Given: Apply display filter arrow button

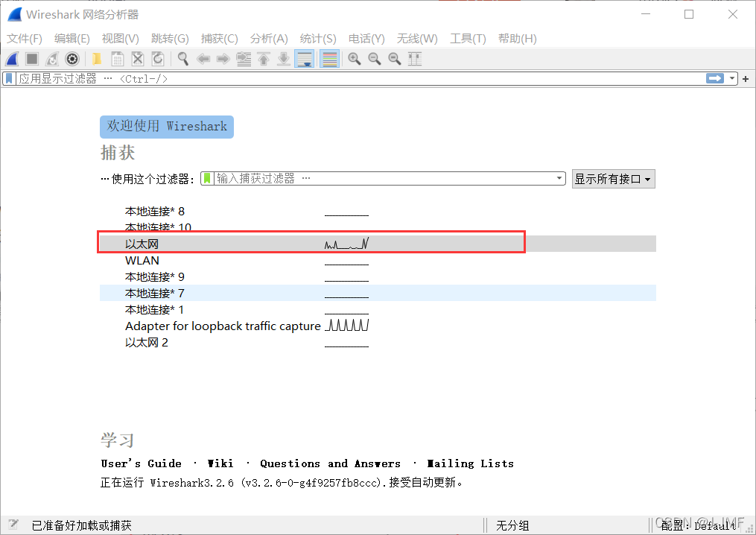Looking at the screenshot, I should point(715,78).
